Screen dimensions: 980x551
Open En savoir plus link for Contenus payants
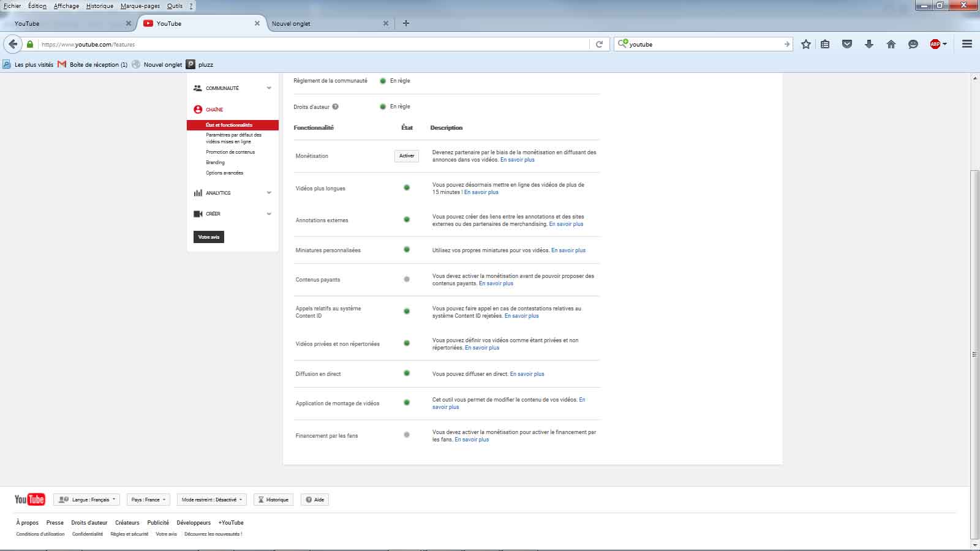[496, 283]
